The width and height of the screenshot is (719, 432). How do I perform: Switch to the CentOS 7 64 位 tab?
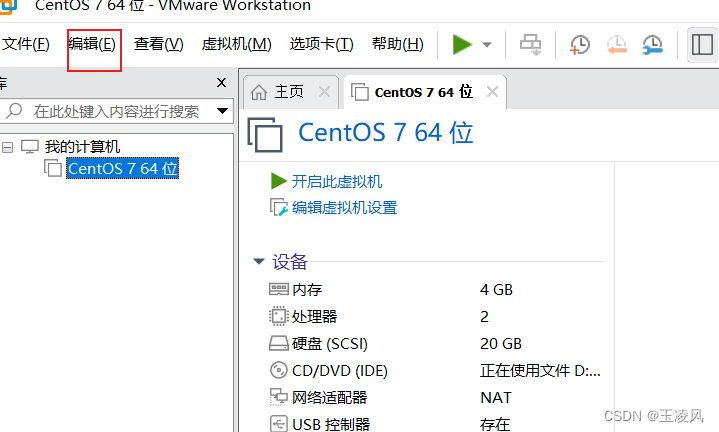[423, 92]
